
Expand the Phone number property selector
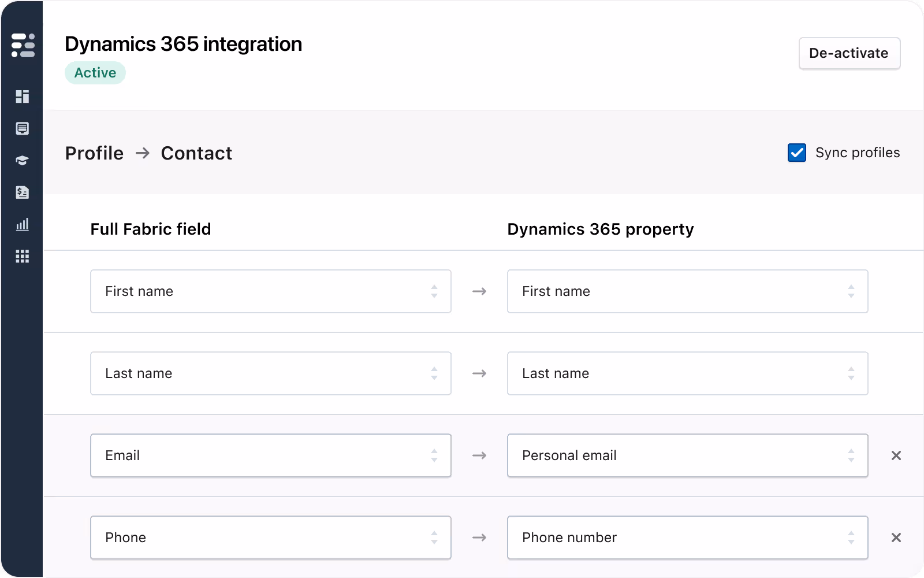pos(850,538)
